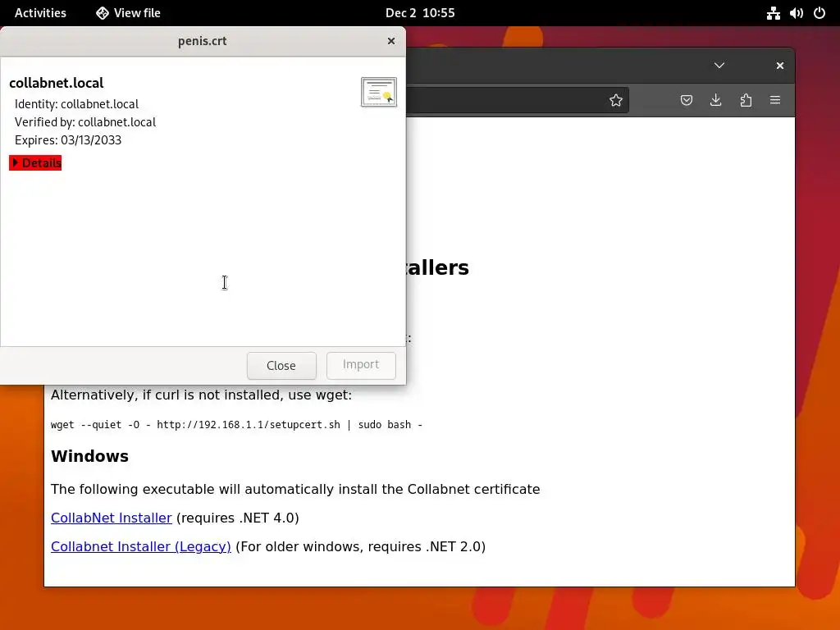Click 'The following executable will automatically install' sentence
Viewport: 840px width, 630px height.
tap(295, 489)
